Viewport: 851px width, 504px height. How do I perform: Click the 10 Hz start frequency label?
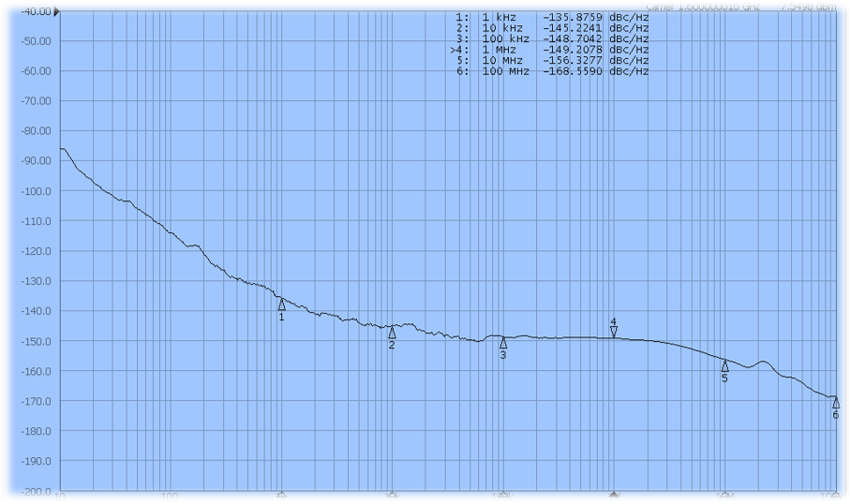[x=61, y=497]
